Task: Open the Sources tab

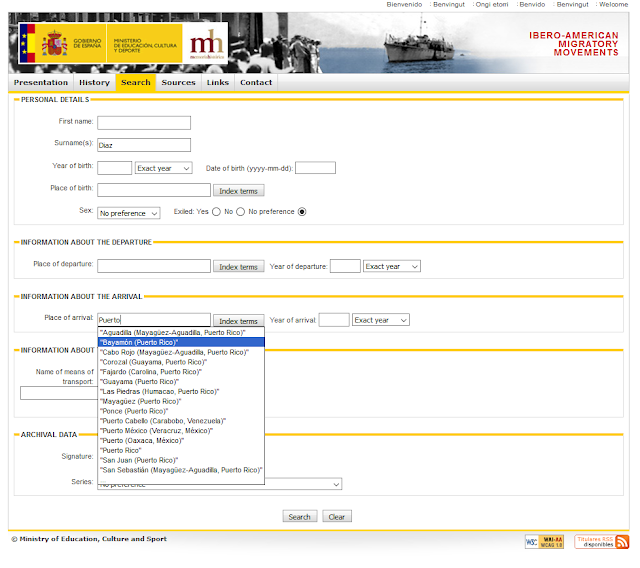Action: (x=178, y=83)
